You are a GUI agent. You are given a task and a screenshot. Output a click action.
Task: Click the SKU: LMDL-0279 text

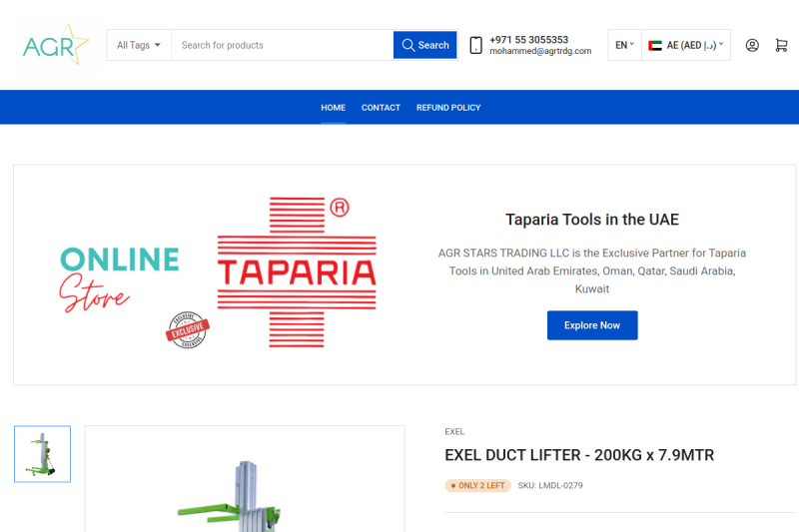click(x=550, y=486)
